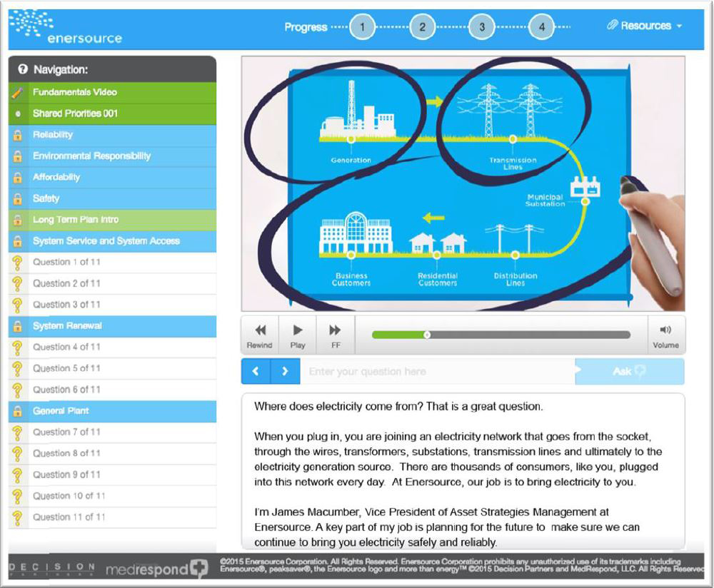Open the Resources dropdown menu
Screen dimensions: 714x588
(645, 26)
